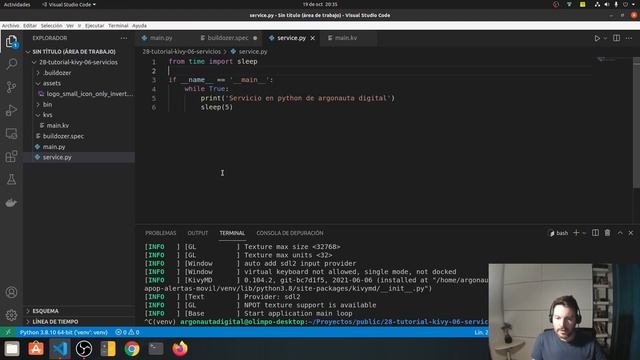This screenshot has width=640, height=360.
Task: Maximize the panel size with chevron up
Action: tap(620, 233)
